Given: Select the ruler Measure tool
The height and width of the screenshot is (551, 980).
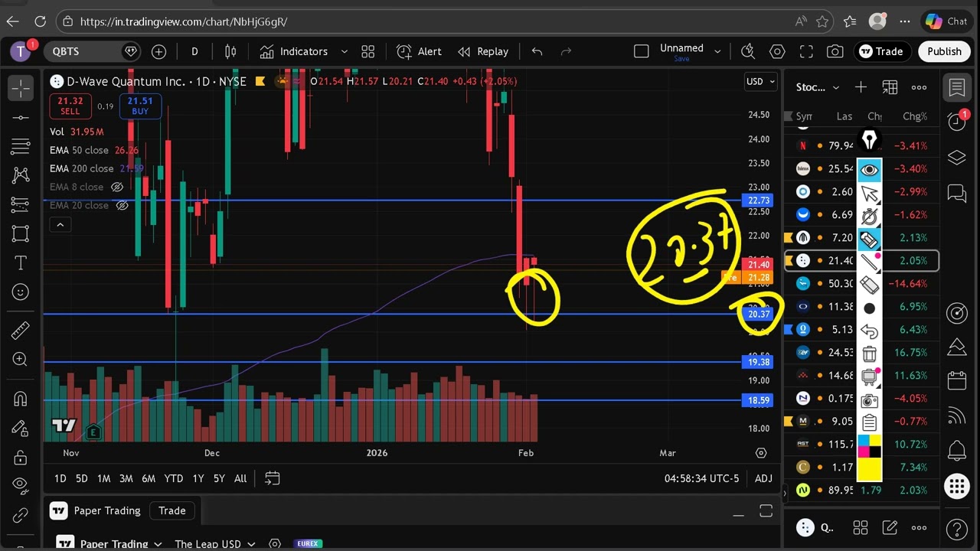Looking at the screenshot, I should tap(21, 330).
